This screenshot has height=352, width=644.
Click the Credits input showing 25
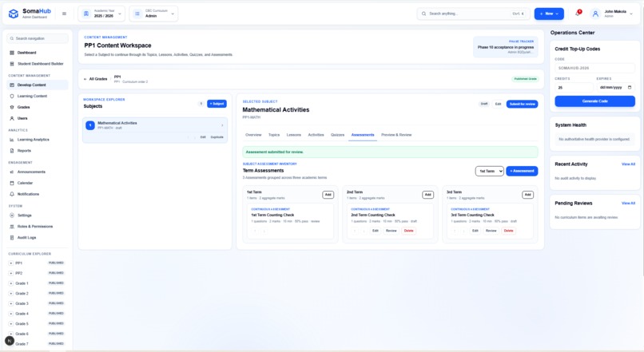574,87
